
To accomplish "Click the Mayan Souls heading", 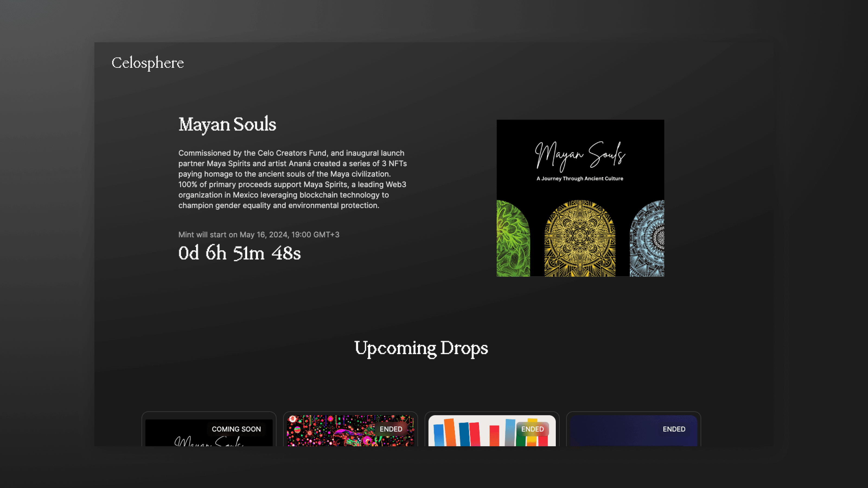I will (227, 124).
